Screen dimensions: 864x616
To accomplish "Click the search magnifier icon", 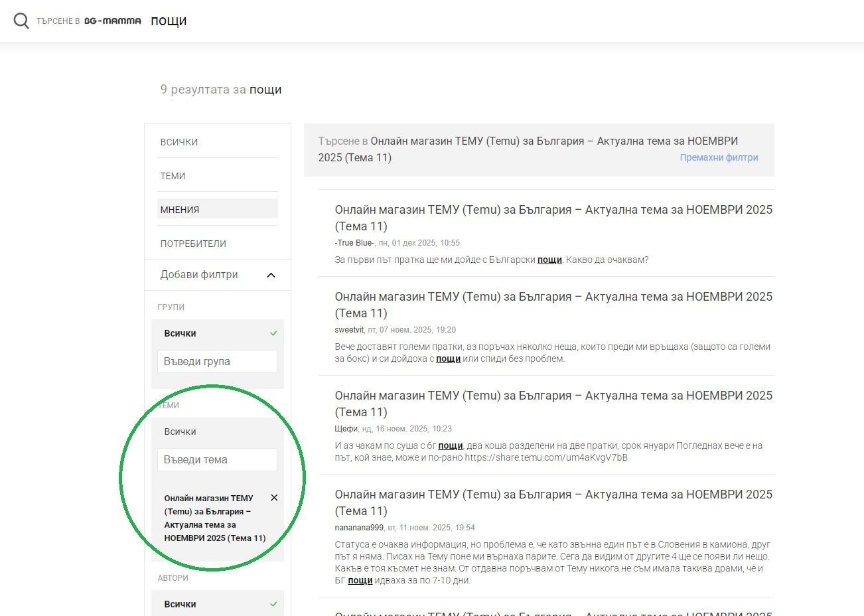I will coord(21,21).
